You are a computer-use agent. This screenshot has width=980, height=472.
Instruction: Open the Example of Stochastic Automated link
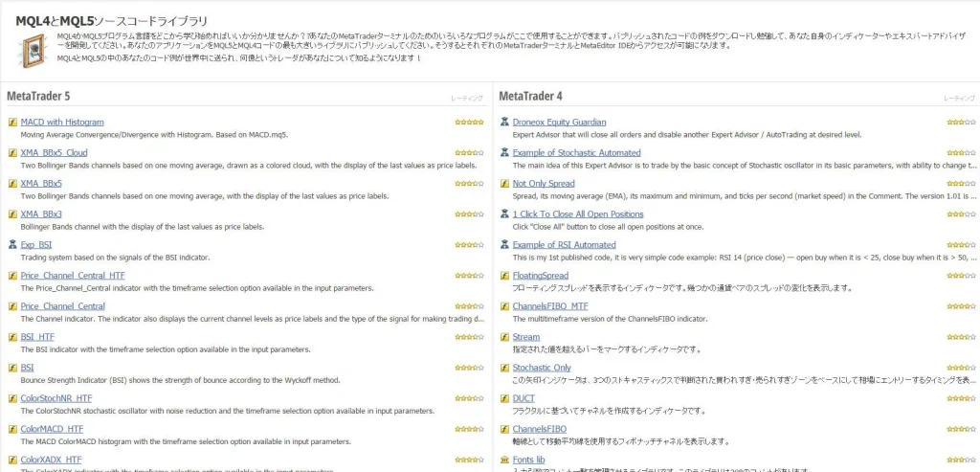click(576, 153)
